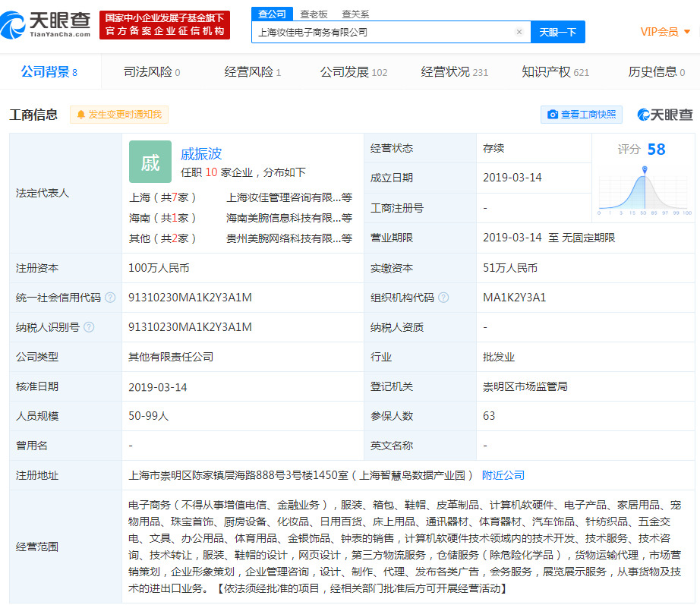Open help icon beside 统一社会信用代码

[x=110, y=298]
